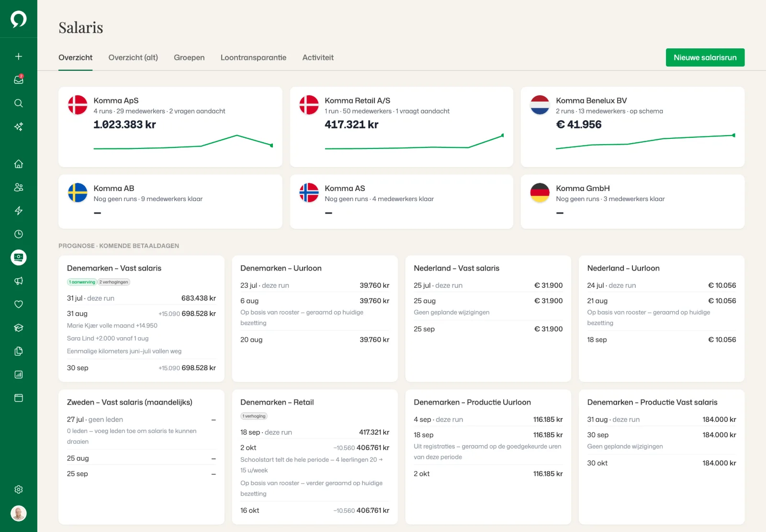766x532 pixels.
Task: Open the Komma GmbH company card
Action: [632, 202]
